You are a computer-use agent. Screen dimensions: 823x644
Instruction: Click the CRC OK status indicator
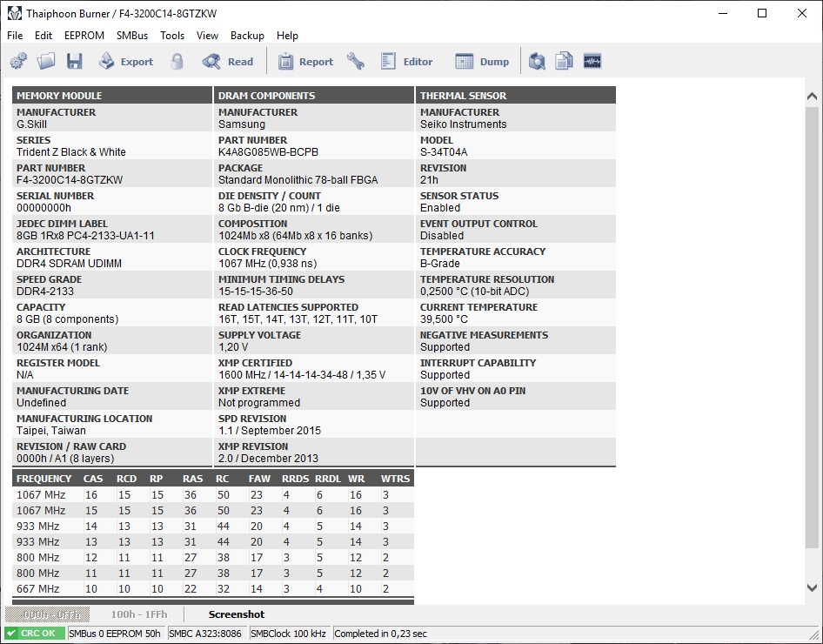pos(35,634)
